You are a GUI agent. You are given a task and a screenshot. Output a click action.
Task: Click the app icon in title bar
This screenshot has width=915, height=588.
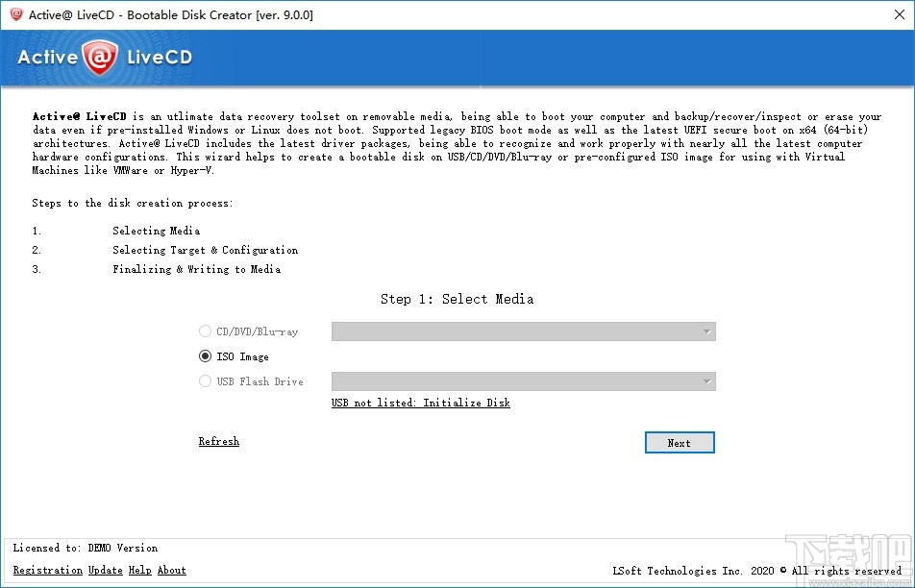click(x=16, y=14)
